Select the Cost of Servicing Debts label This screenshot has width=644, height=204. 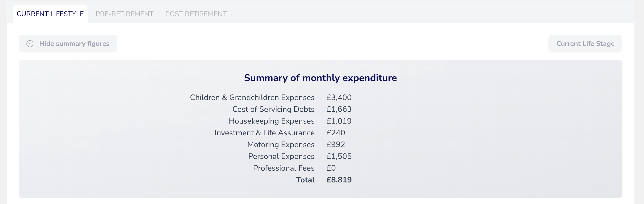click(273, 109)
